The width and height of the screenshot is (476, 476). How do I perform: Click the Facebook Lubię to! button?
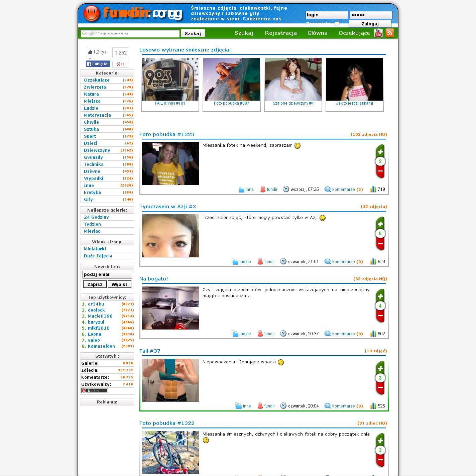(98, 64)
